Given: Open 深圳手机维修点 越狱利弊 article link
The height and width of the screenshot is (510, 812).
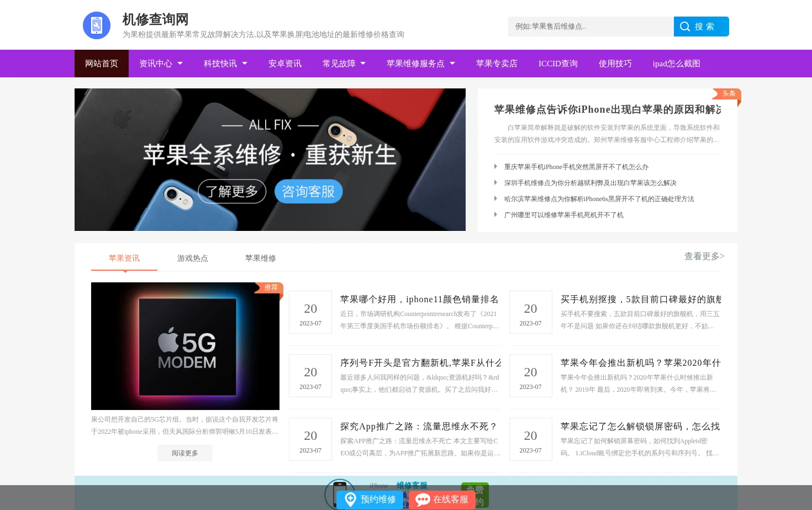Looking at the screenshot, I should (590, 183).
